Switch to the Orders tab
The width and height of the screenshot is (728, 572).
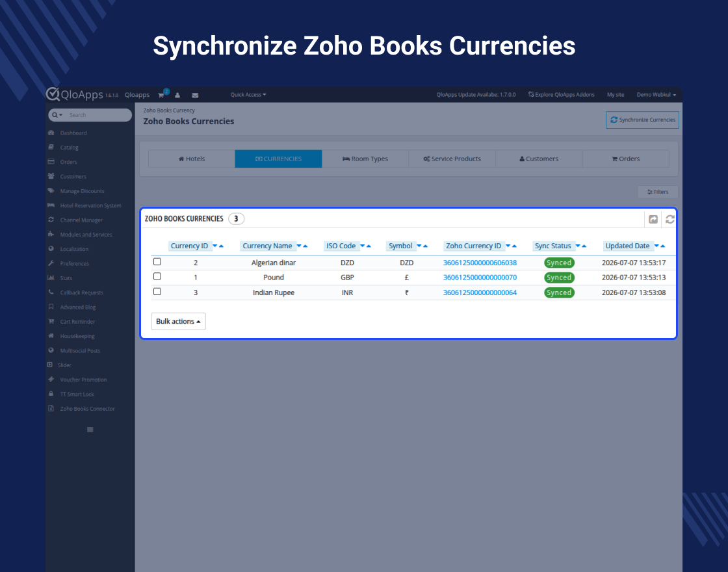(x=626, y=159)
